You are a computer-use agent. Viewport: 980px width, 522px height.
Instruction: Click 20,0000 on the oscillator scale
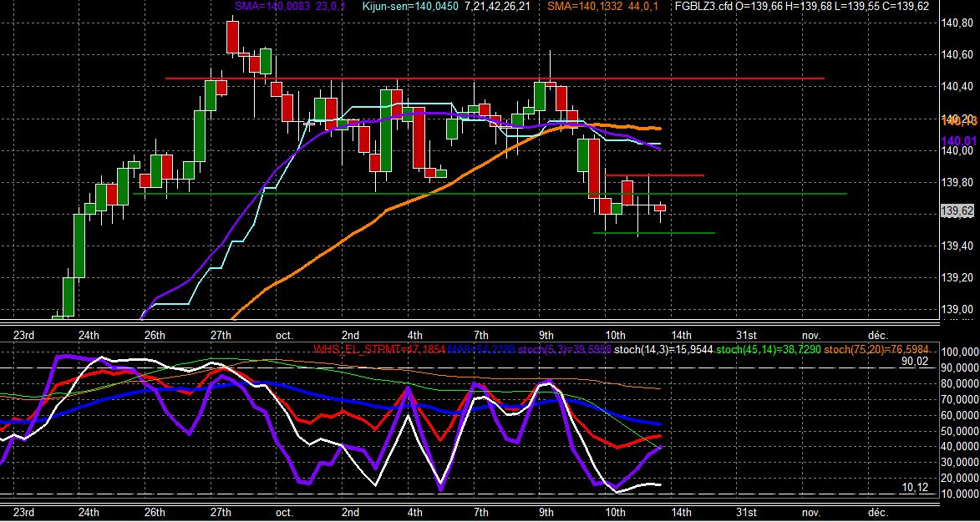click(959, 479)
